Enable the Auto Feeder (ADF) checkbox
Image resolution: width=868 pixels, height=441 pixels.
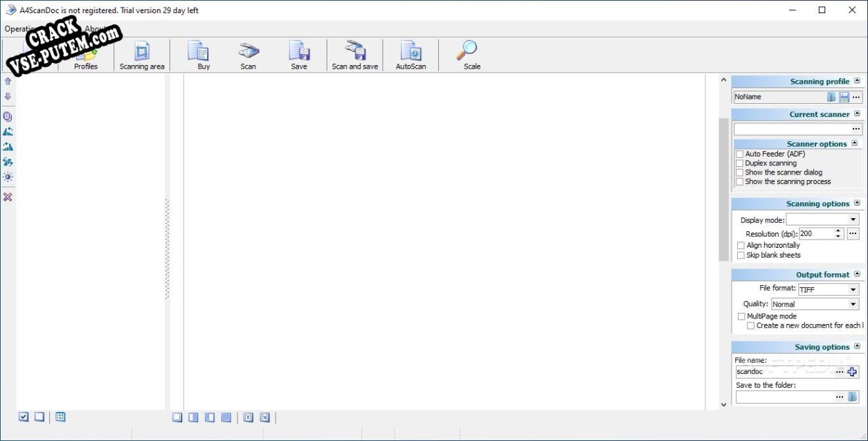(x=739, y=154)
